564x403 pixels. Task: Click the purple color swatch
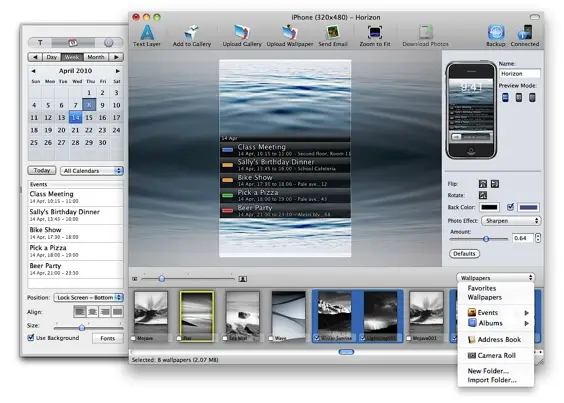click(x=528, y=207)
